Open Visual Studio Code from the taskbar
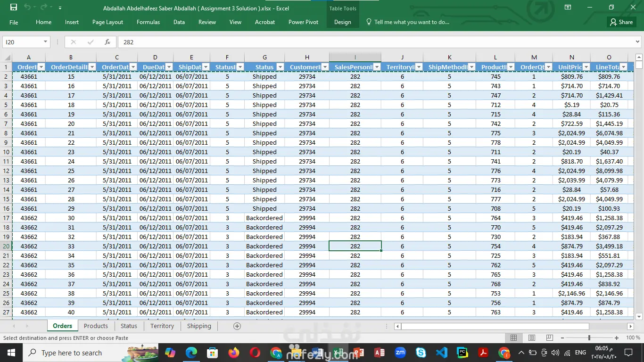The image size is (644, 362). [x=441, y=353]
